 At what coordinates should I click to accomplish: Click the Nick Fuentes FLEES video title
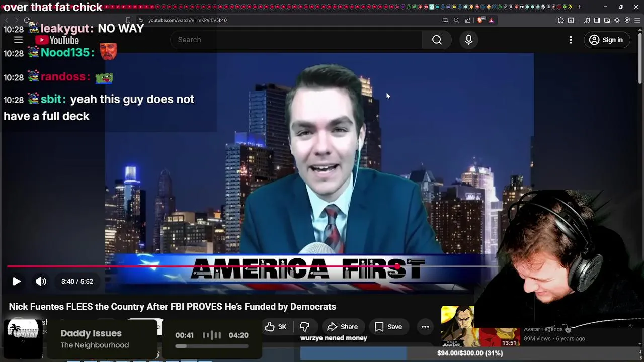point(173,307)
